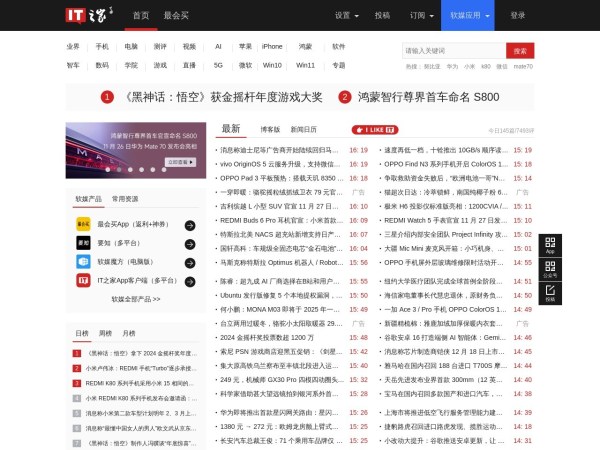The height and width of the screenshot is (450, 600).
Task: Open the App QR code floating icon
Action: click(551, 246)
